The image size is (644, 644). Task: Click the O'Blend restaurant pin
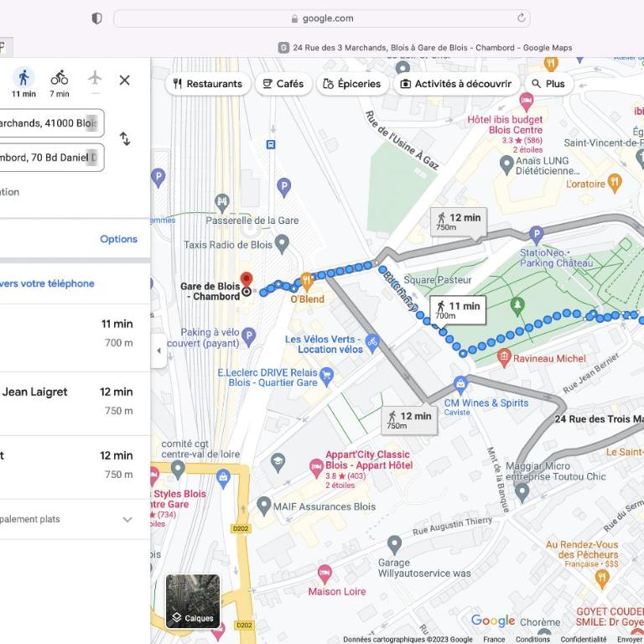[307, 282]
